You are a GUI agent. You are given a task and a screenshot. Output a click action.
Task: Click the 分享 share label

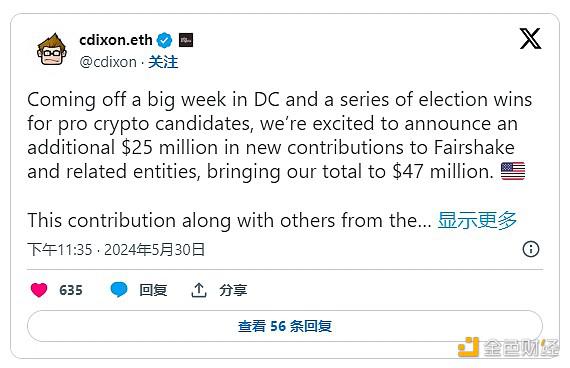tap(233, 290)
